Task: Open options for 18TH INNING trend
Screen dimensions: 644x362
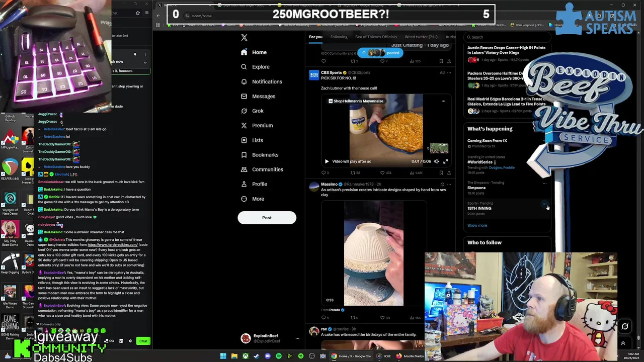Action: 544,204
